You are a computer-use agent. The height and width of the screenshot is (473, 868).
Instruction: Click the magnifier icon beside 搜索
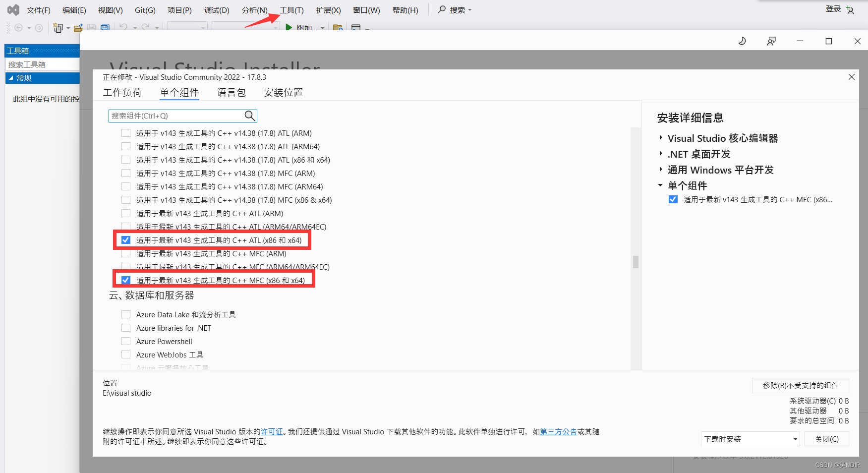pyautogui.click(x=442, y=9)
